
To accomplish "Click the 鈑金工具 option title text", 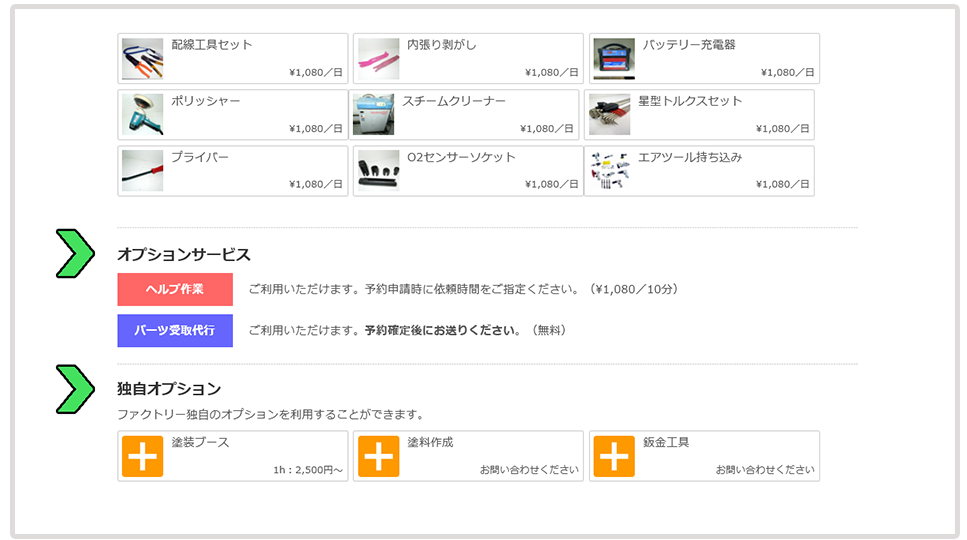I will (666, 442).
